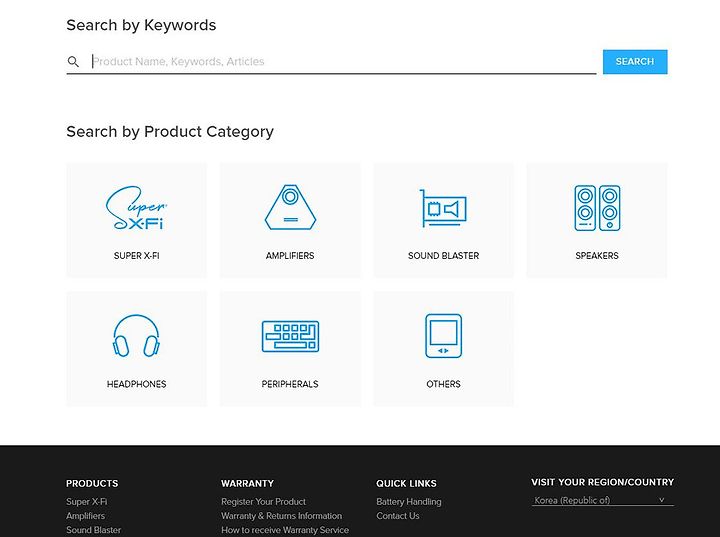The height and width of the screenshot is (537, 720).
Task: Open Warranty & Returns Information link
Action: [281, 516]
